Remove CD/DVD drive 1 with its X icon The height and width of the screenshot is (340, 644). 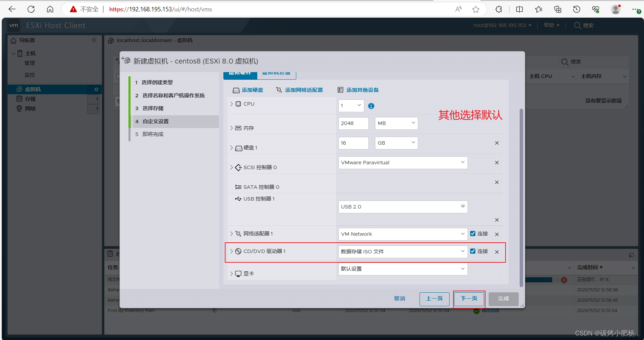click(497, 252)
